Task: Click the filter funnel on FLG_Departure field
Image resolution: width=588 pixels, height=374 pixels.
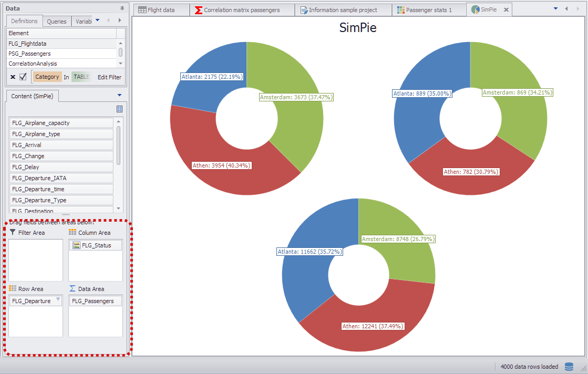Action: click(x=58, y=300)
